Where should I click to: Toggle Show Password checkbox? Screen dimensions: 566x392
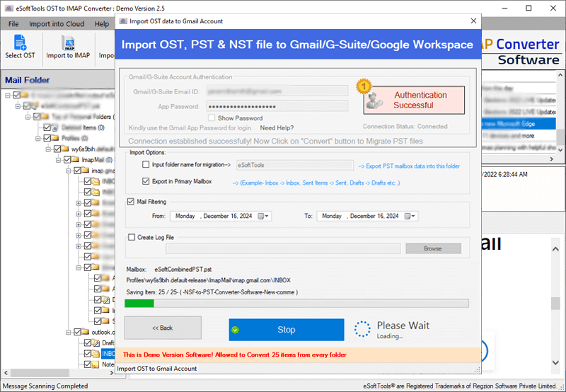click(212, 117)
